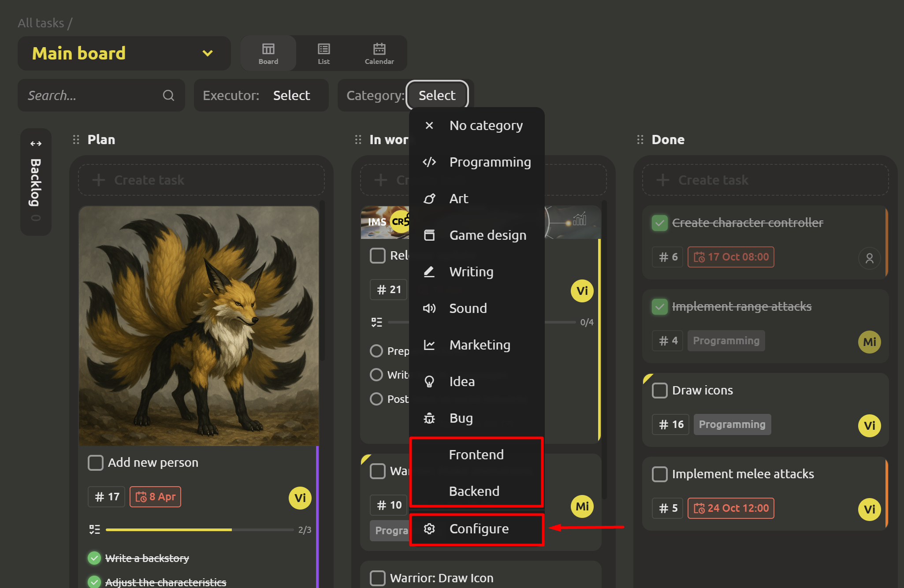Click the Configure gear icon
Image resolution: width=904 pixels, height=588 pixels.
click(429, 529)
